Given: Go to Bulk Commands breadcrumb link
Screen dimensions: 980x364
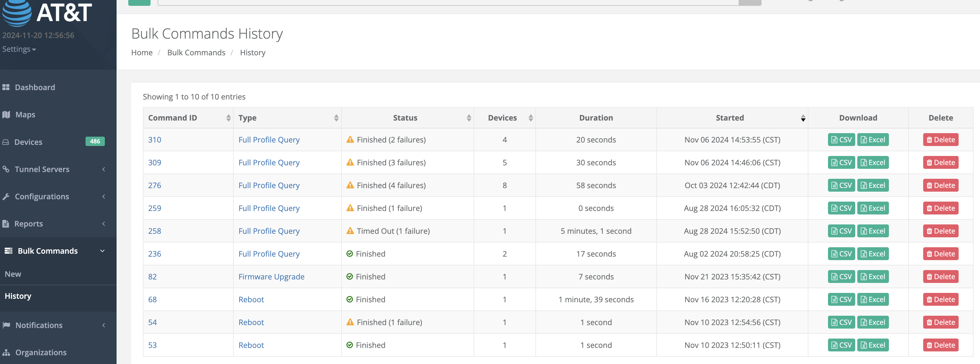Looking at the screenshot, I should tap(196, 53).
